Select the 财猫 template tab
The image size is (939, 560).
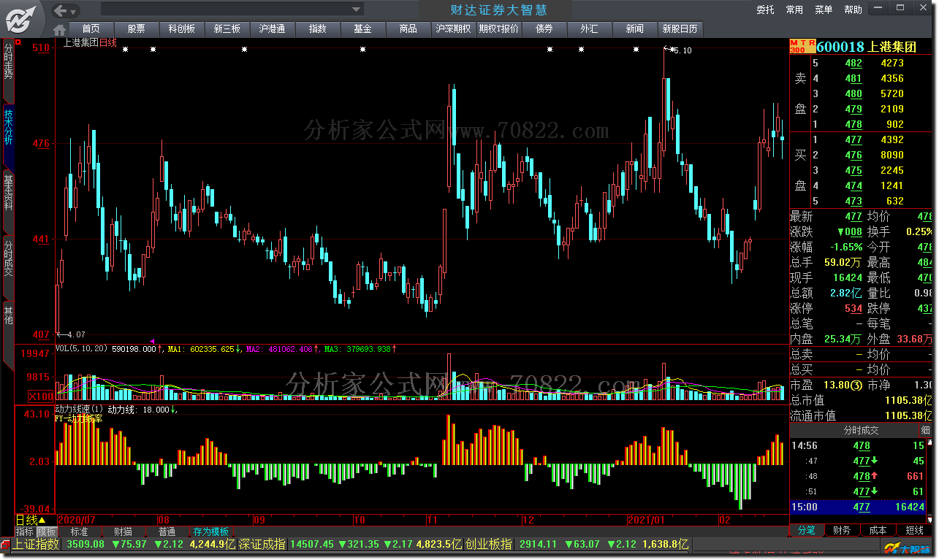click(x=123, y=532)
